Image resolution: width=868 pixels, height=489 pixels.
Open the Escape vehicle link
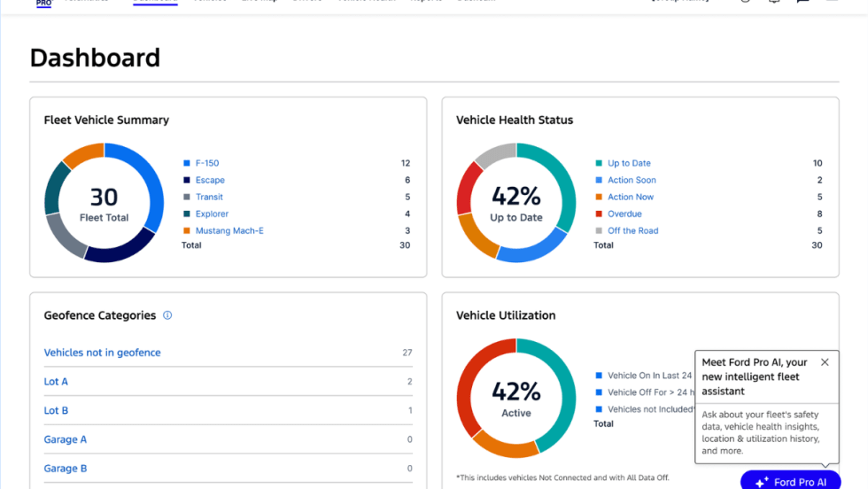[x=210, y=180]
